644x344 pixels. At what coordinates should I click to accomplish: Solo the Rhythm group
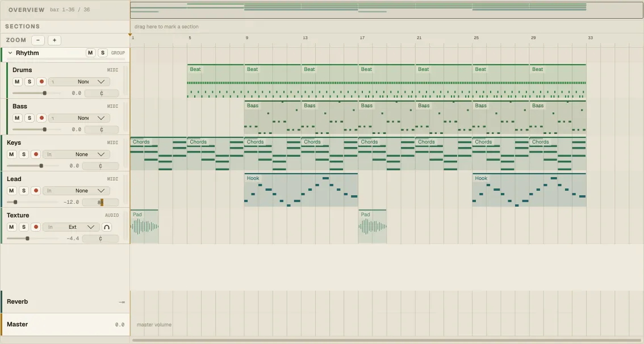103,53
